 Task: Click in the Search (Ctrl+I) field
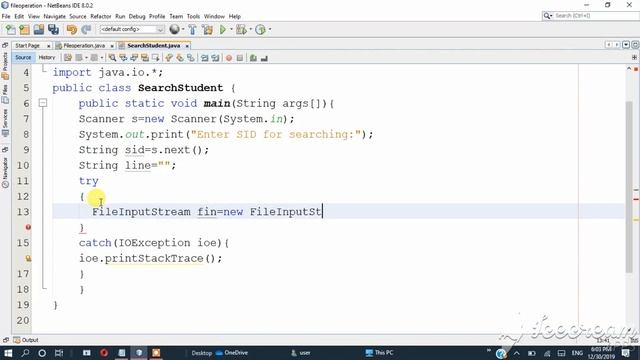pos(595,16)
